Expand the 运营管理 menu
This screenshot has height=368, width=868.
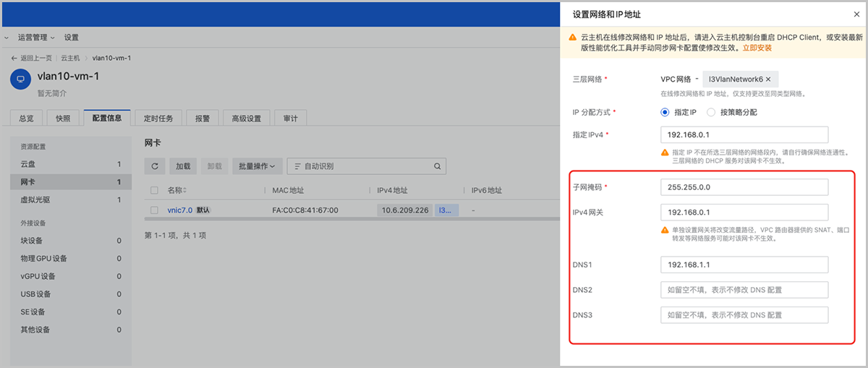36,38
